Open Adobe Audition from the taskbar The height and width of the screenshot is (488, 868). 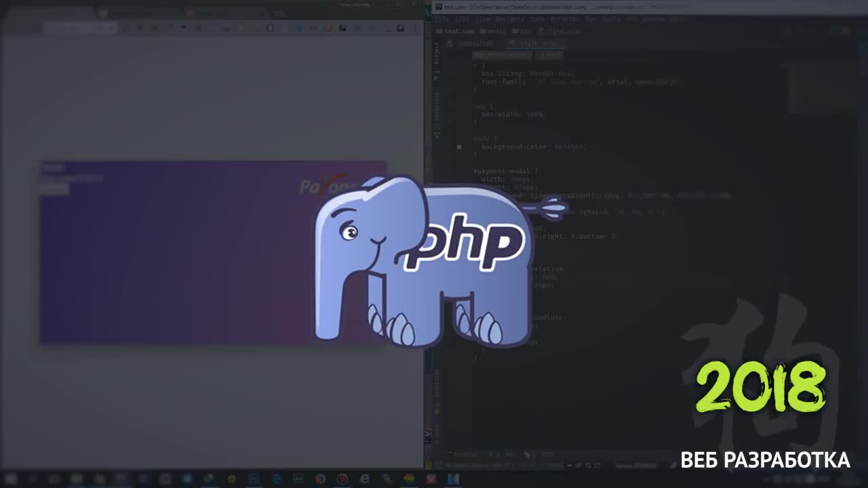[x=298, y=479]
